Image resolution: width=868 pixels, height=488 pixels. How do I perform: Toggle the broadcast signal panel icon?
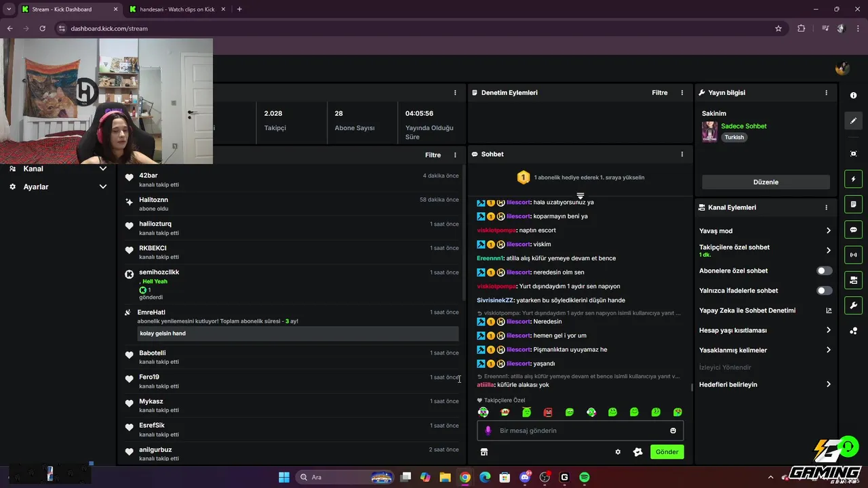click(x=853, y=255)
